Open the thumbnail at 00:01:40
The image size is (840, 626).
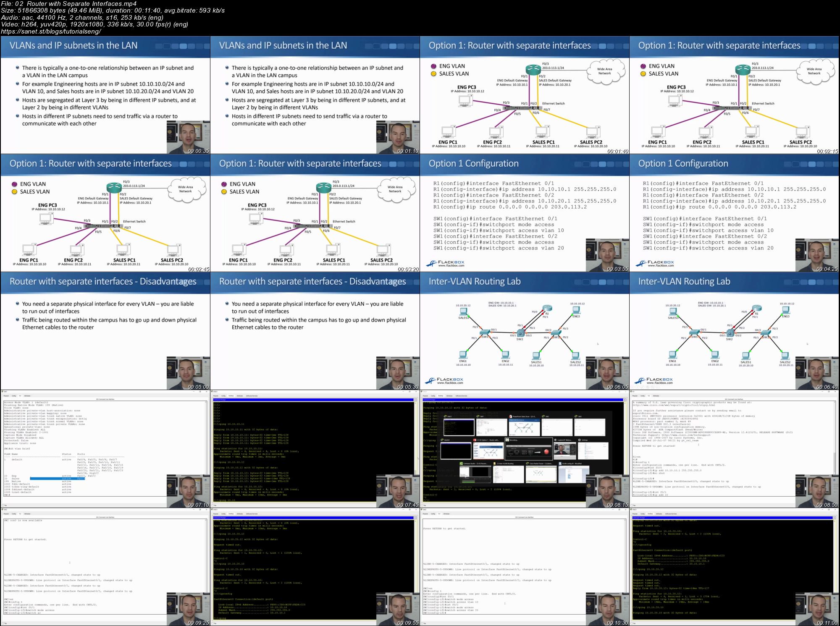click(525, 95)
